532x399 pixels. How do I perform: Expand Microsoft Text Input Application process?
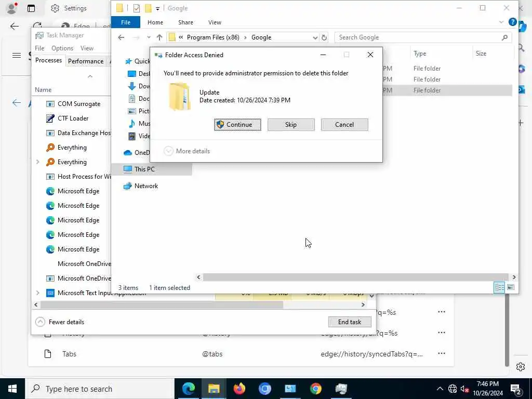tap(37, 292)
